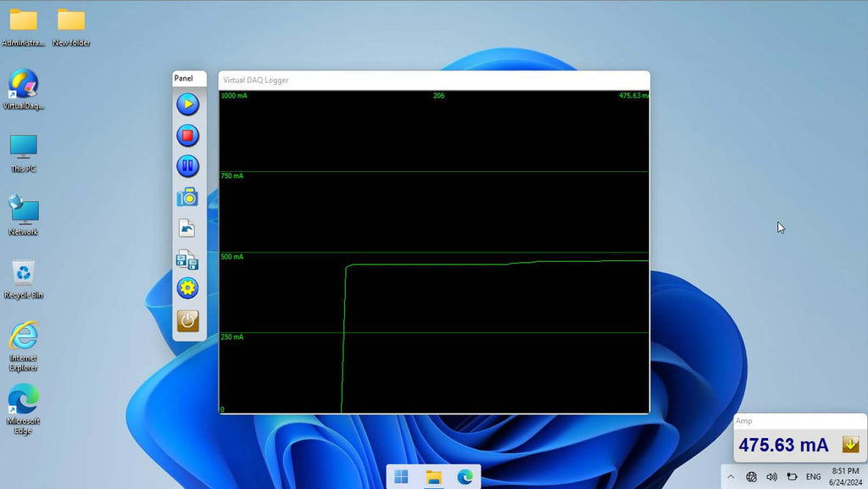Screen dimensions: 868x489
Task: Click the ENG language indicator
Action: (813, 476)
